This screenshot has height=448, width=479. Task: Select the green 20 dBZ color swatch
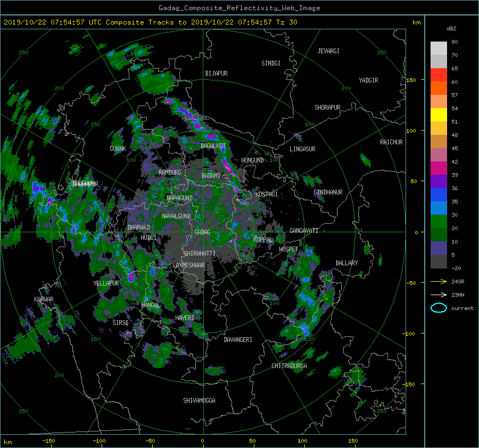pyautogui.click(x=439, y=221)
